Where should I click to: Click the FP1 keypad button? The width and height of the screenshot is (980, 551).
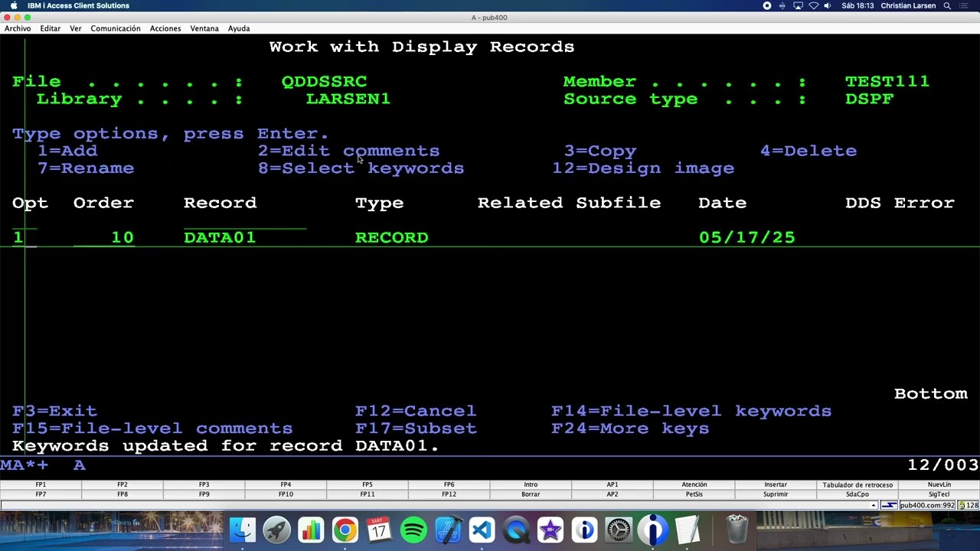tap(41, 484)
